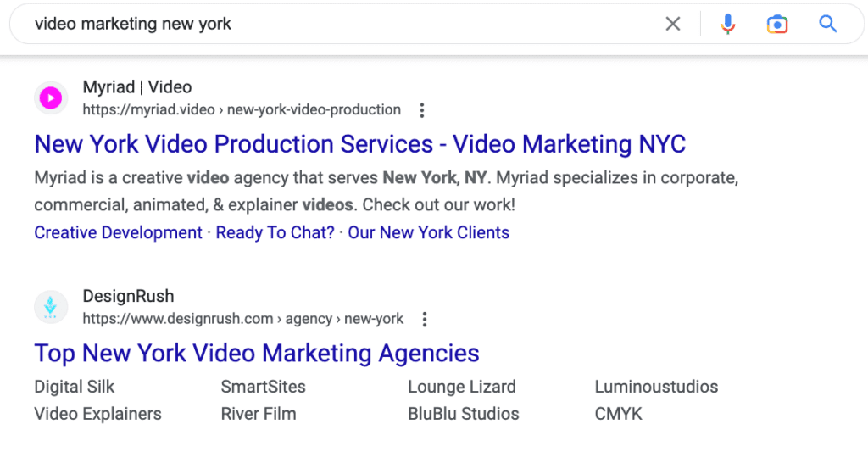Screen dimensions: 868x463
Task: Click CMYK in the agency list
Action: [618, 414]
